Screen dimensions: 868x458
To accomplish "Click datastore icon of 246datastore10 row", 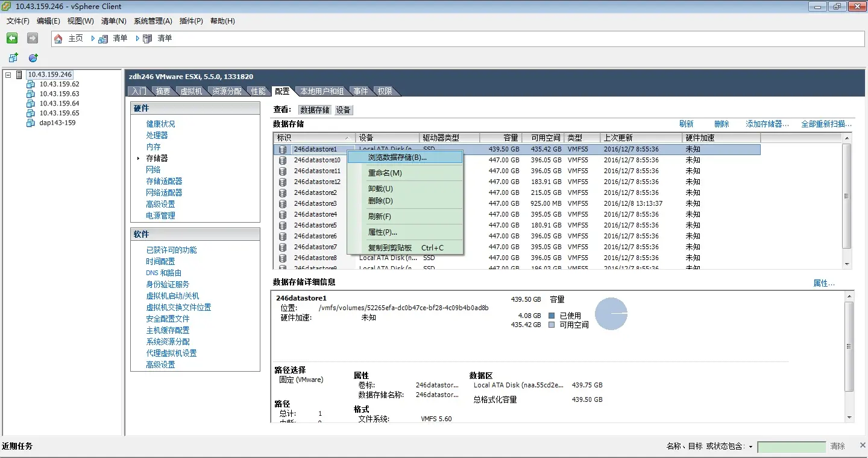I will (283, 160).
